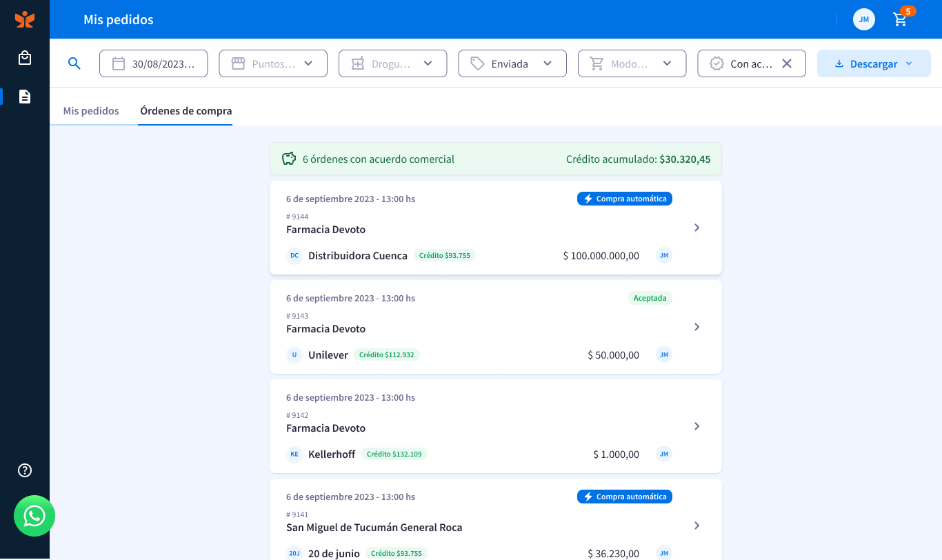Click order number # 9143
The height and width of the screenshot is (560, 942).
pyautogui.click(x=297, y=316)
